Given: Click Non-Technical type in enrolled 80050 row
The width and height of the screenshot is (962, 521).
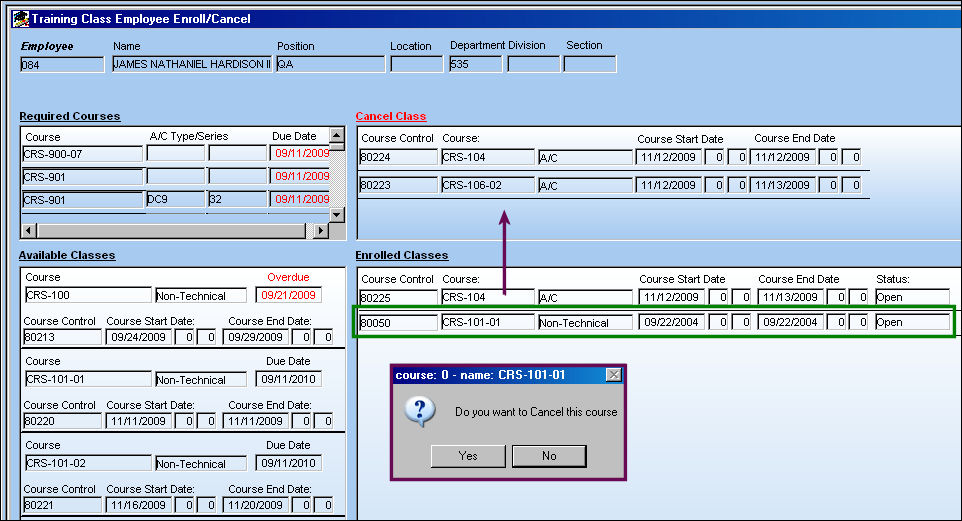Looking at the screenshot, I should pyautogui.click(x=585, y=323).
